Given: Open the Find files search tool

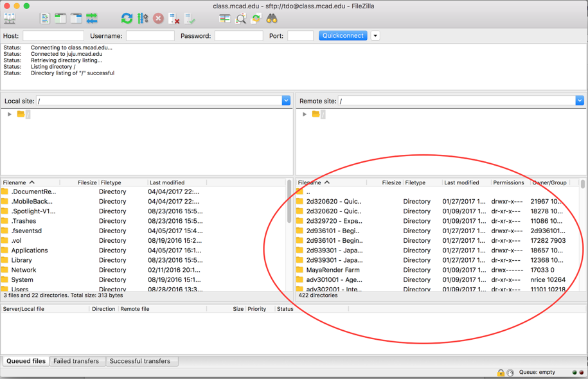Looking at the screenshot, I should (x=271, y=19).
